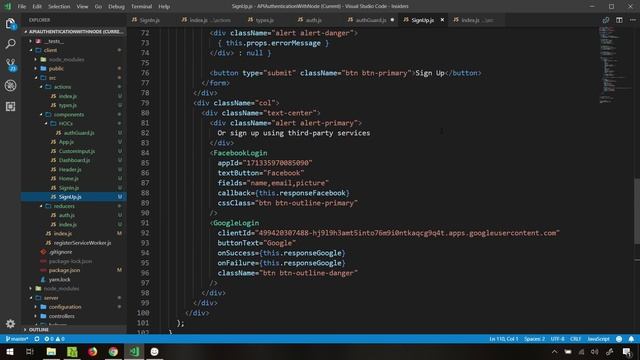Click line number 84 in the gutter
This screenshot has width=640, height=360.
pos(144,153)
